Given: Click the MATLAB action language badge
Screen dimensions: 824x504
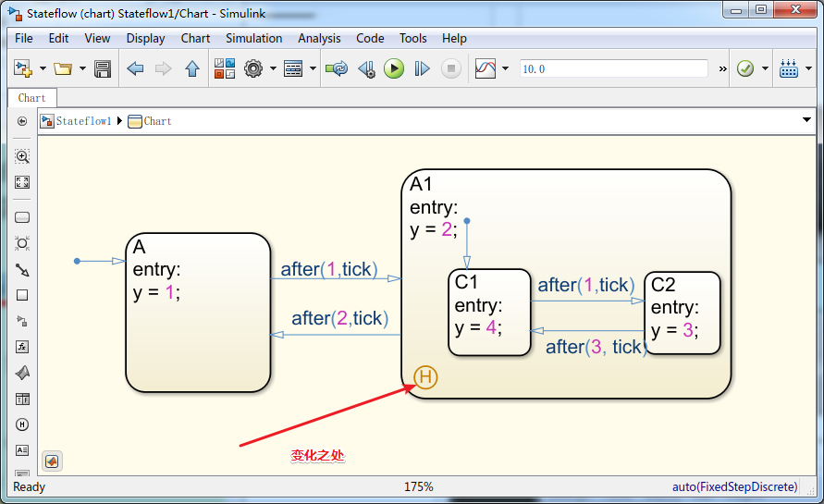Looking at the screenshot, I should click(x=52, y=461).
